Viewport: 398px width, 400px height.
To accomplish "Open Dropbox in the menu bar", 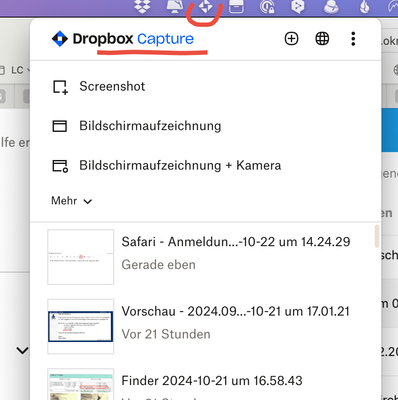I will [142, 7].
